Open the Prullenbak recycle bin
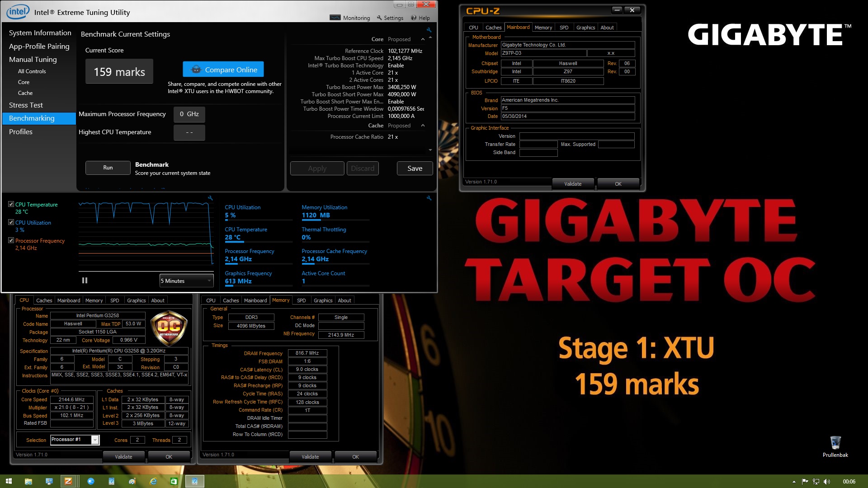 [x=835, y=446]
